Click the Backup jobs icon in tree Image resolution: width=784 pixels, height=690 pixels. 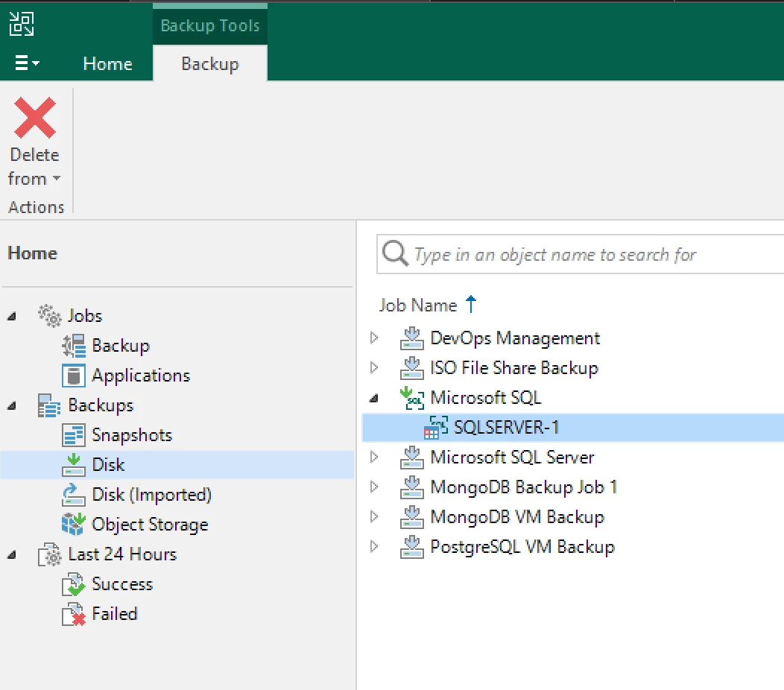pyautogui.click(x=74, y=346)
